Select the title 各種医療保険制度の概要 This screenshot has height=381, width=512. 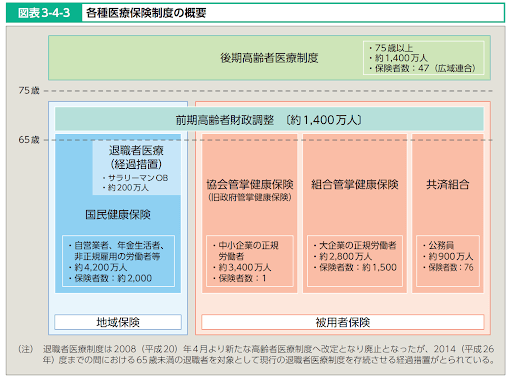[x=146, y=13]
